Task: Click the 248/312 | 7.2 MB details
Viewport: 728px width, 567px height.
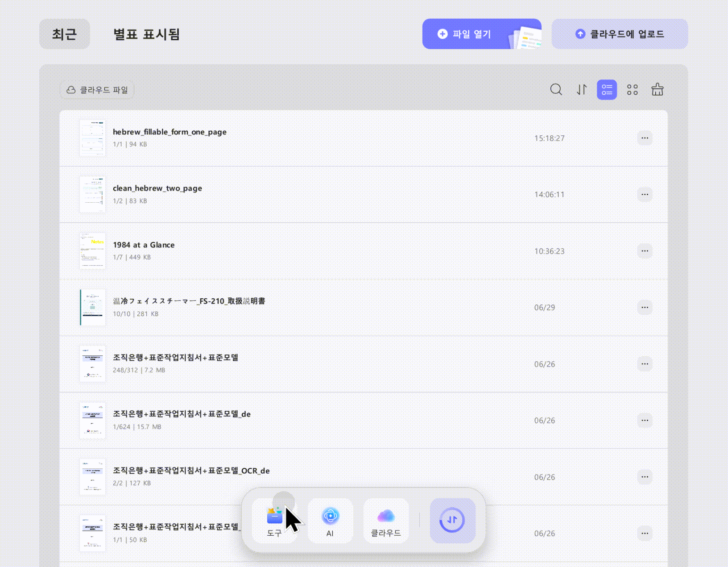Action: [x=139, y=370]
